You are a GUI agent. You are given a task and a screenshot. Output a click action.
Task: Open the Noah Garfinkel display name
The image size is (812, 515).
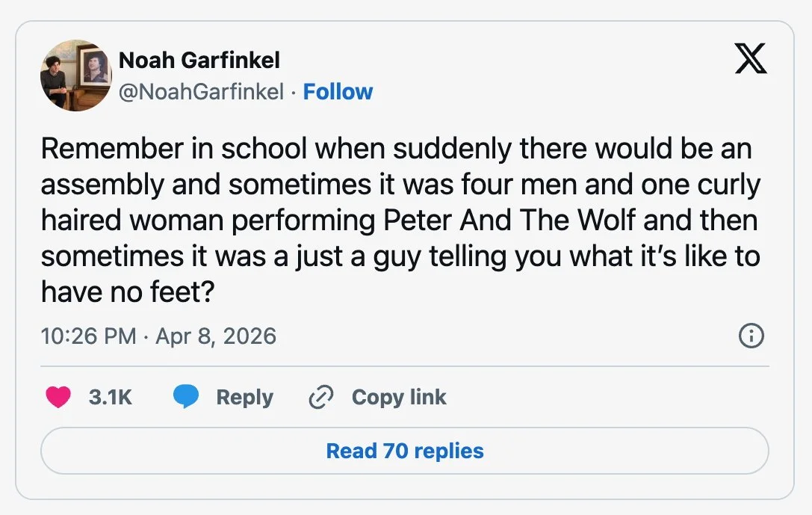(x=199, y=60)
